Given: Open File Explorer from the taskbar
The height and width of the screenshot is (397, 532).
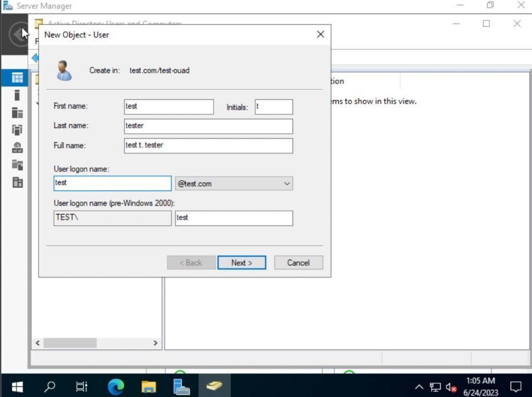Looking at the screenshot, I should coord(148,386).
